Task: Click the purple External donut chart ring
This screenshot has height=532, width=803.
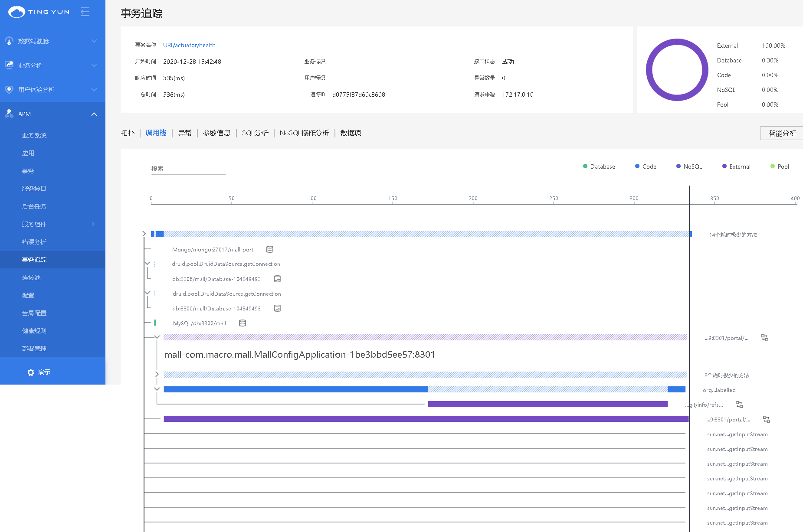Action: pyautogui.click(x=649, y=69)
